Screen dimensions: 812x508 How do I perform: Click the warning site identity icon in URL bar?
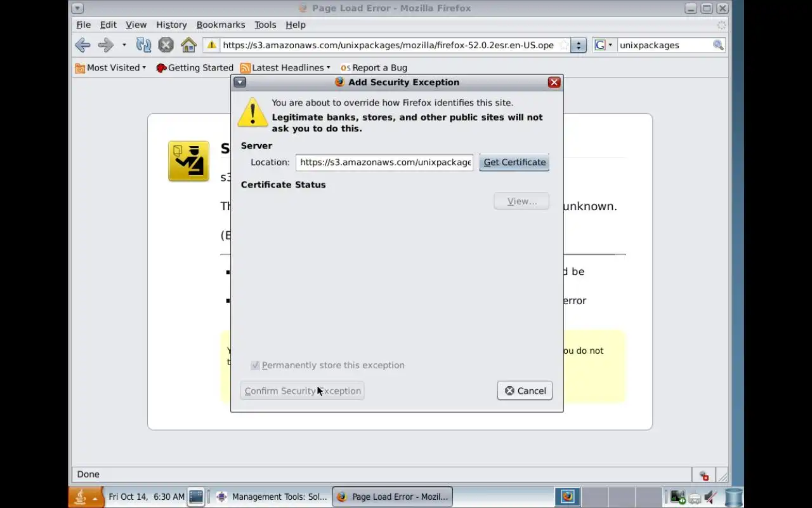(x=212, y=45)
